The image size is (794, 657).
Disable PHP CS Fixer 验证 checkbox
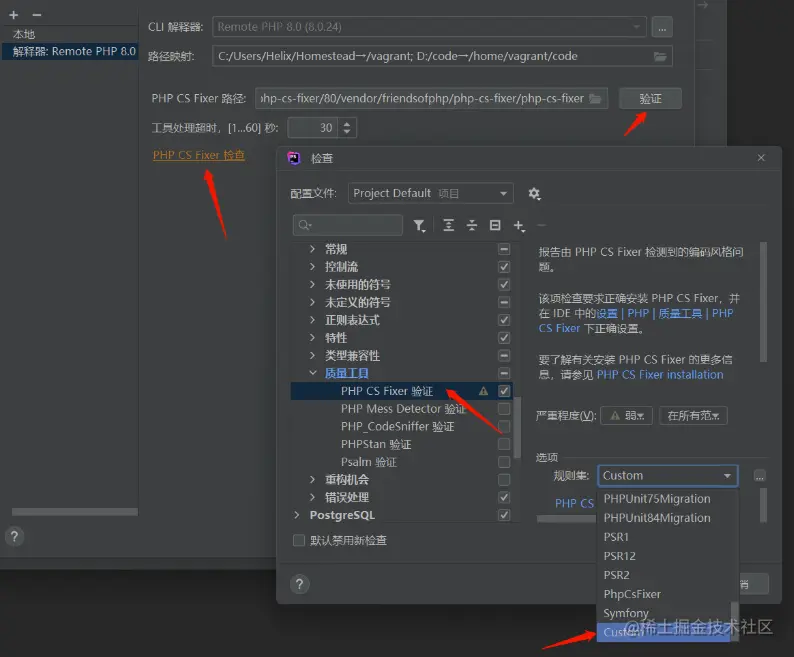504,391
